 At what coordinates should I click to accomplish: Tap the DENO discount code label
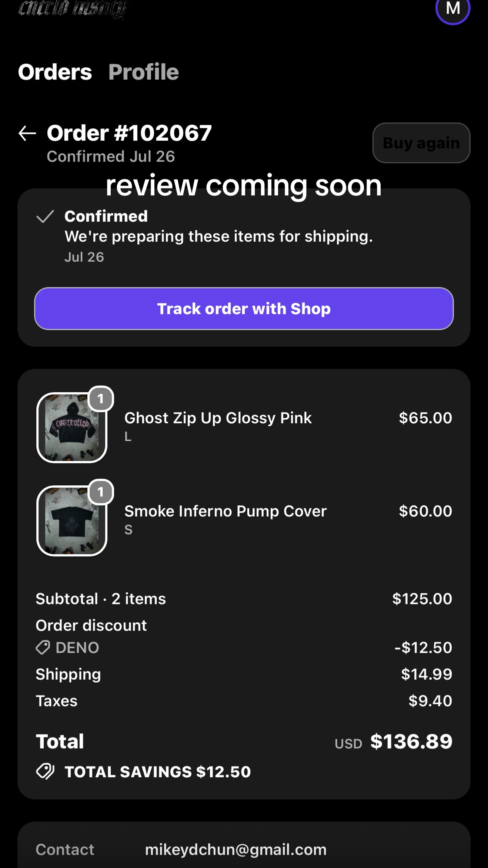click(x=77, y=647)
